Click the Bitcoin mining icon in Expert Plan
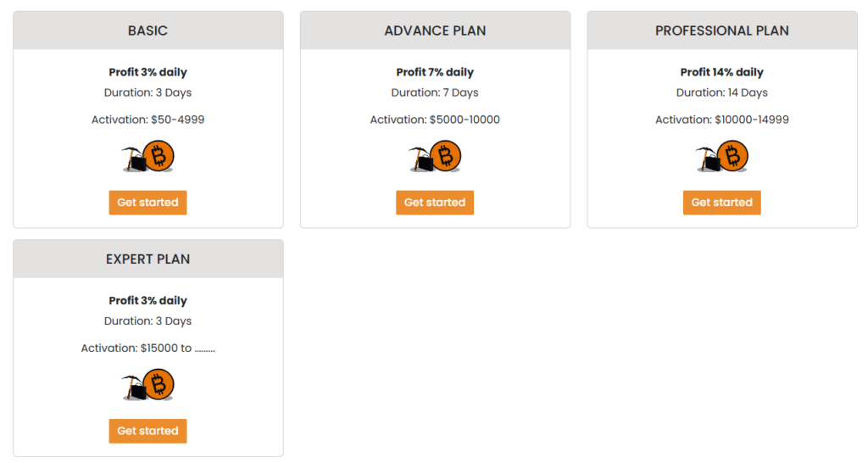Viewport: 868px width, 463px height. tap(148, 385)
